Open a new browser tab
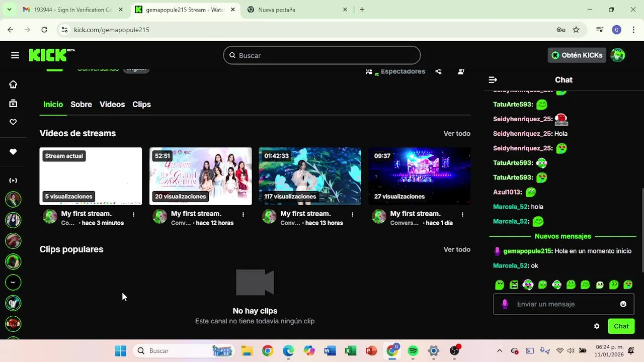The width and height of the screenshot is (644, 362). (x=362, y=10)
